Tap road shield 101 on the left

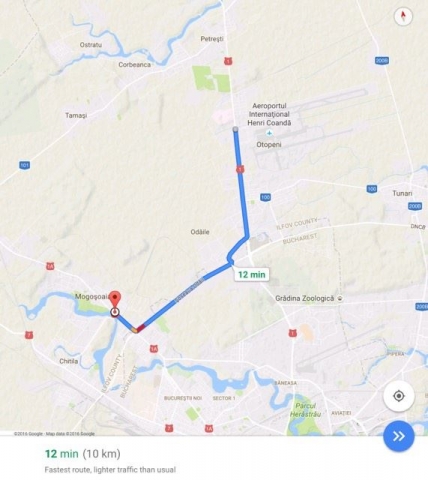coord(24,165)
